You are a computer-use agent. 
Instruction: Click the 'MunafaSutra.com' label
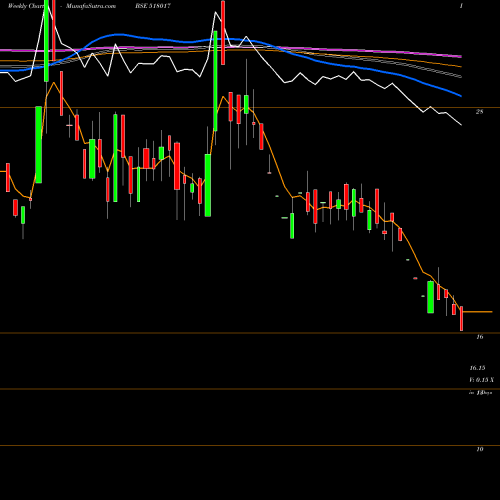(x=91, y=6)
